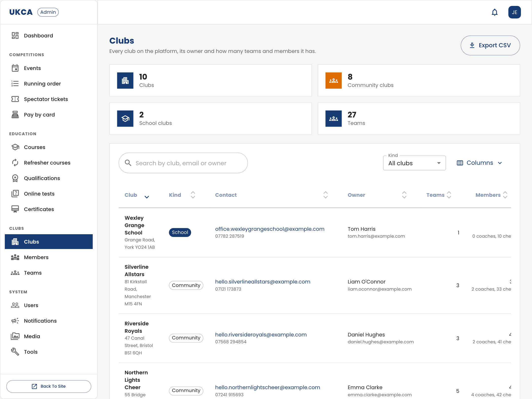This screenshot has width=532, height=399.
Task: Click the Courses graduation cap icon
Action: point(15,147)
